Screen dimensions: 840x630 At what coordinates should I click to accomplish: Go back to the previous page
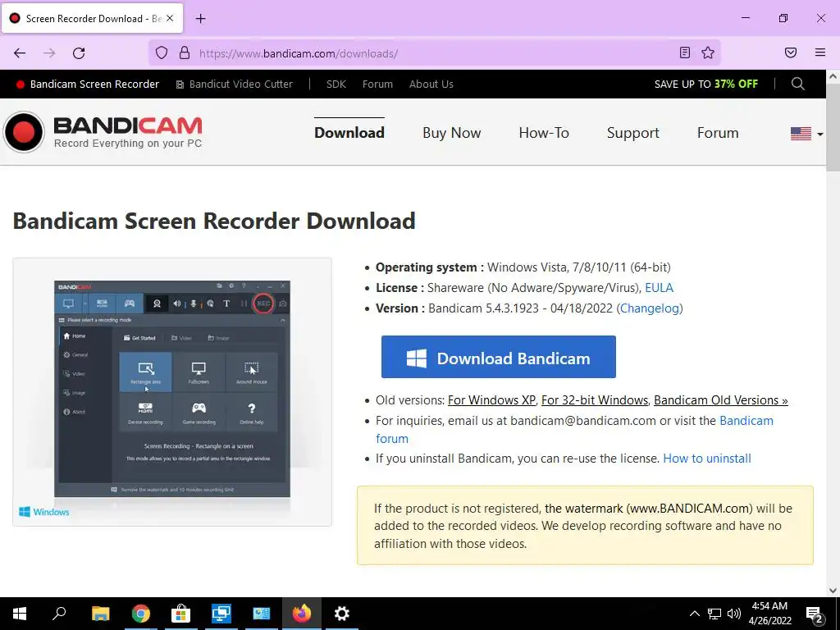point(20,53)
